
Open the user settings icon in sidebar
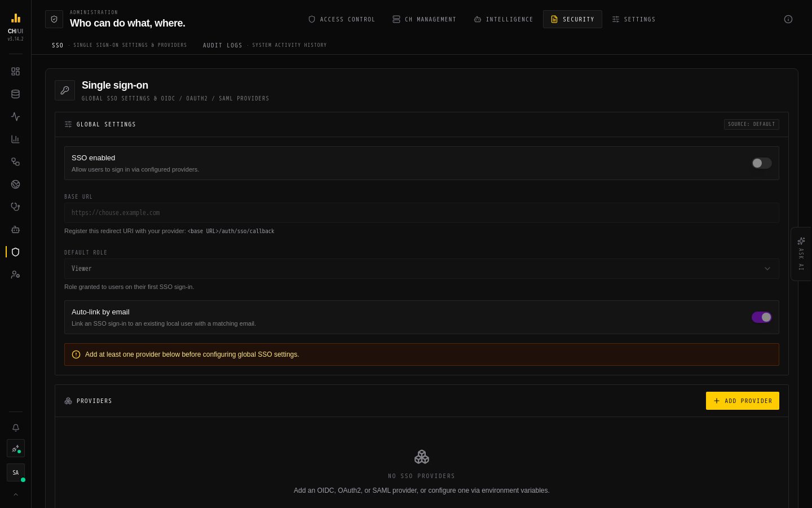coord(15,275)
